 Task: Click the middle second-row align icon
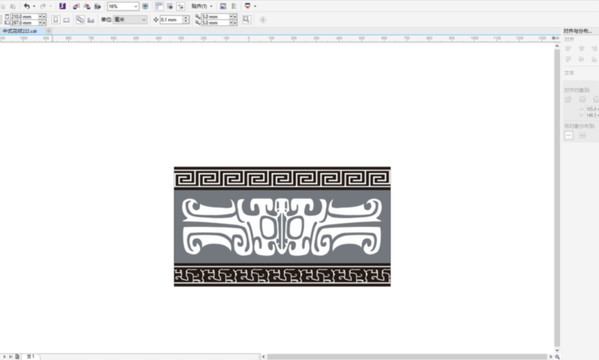click(x=581, y=59)
